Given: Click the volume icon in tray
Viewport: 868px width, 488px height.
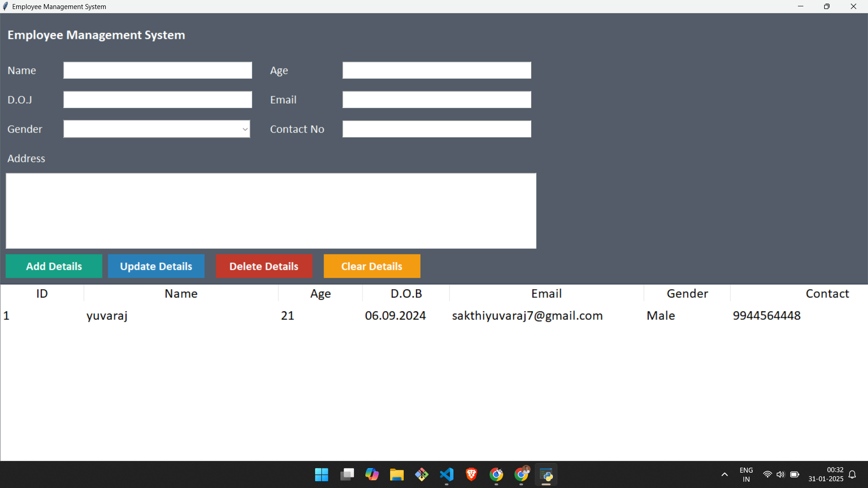Looking at the screenshot, I should [x=780, y=474].
